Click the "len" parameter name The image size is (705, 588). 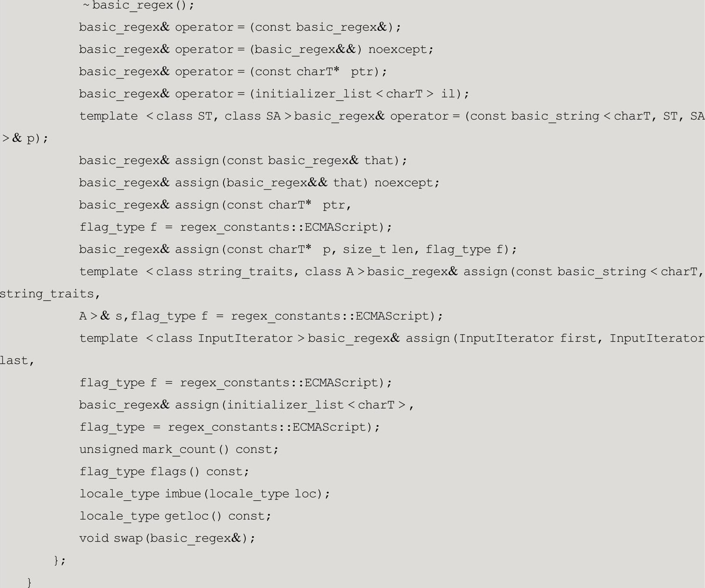[x=402, y=249]
